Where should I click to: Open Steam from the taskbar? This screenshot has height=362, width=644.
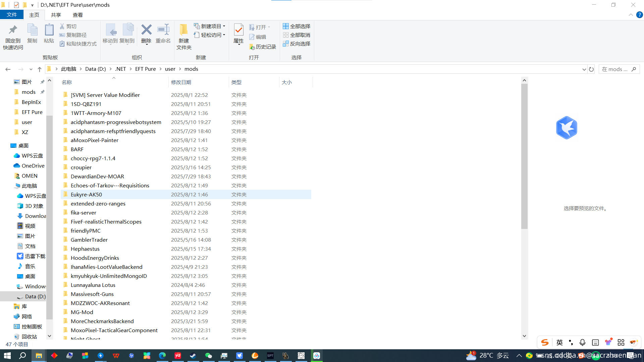pyautogui.click(x=193, y=356)
